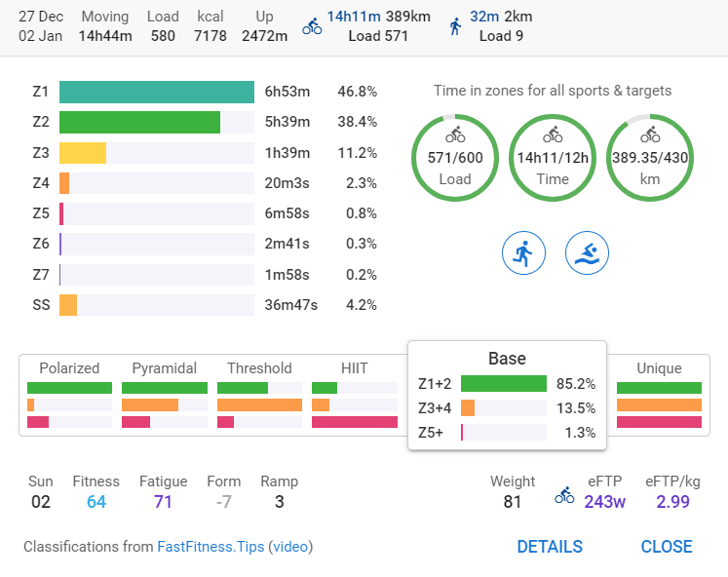Select the Unique classification
The width and height of the screenshot is (728, 577).
pyautogui.click(x=659, y=394)
